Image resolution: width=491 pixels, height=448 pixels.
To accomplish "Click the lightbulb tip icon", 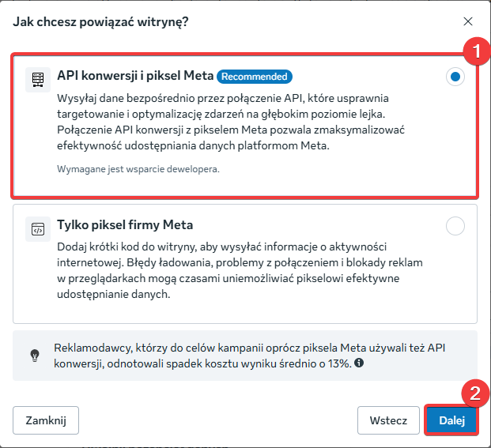I will click(x=34, y=354).
